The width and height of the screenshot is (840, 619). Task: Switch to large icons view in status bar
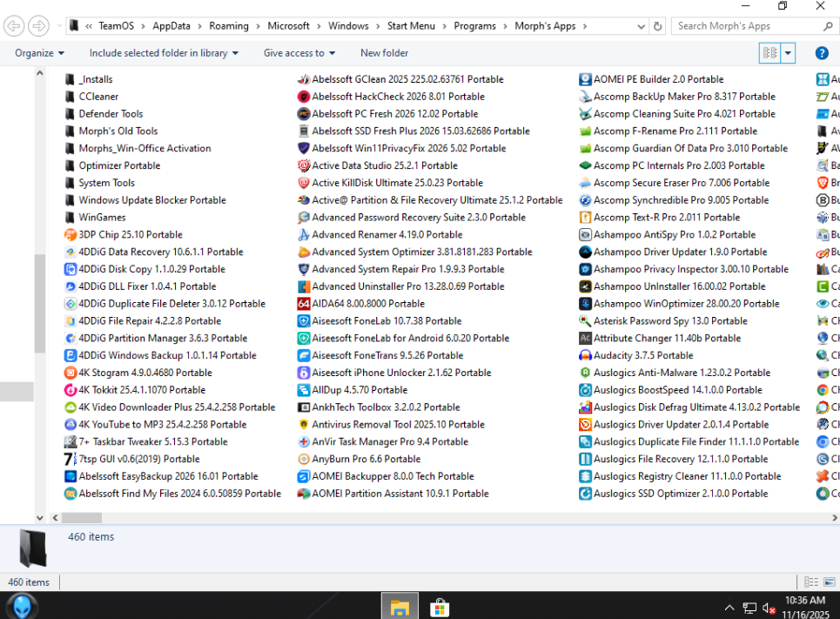click(x=830, y=582)
